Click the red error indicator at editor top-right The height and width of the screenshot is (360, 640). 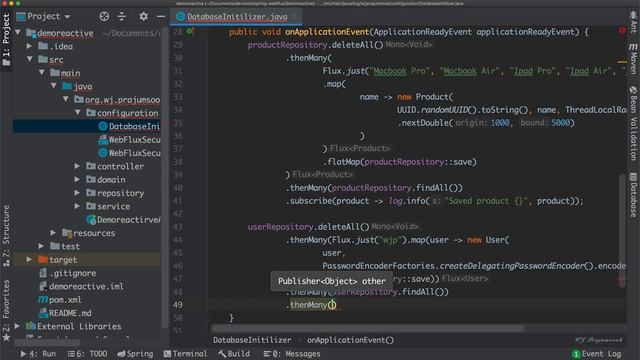tap(622, 31)
